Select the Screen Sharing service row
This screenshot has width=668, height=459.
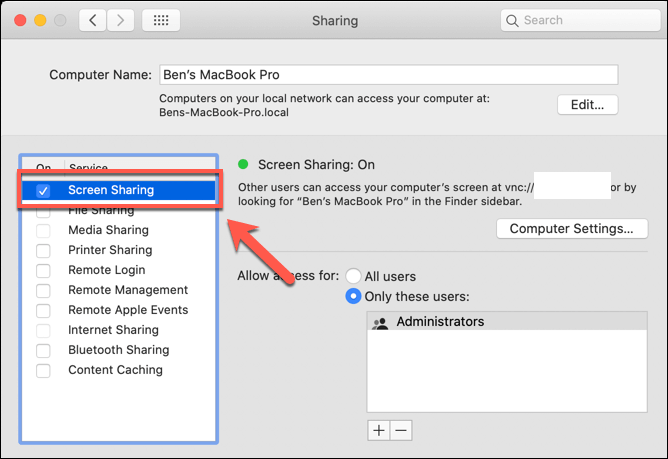(119, 190)
